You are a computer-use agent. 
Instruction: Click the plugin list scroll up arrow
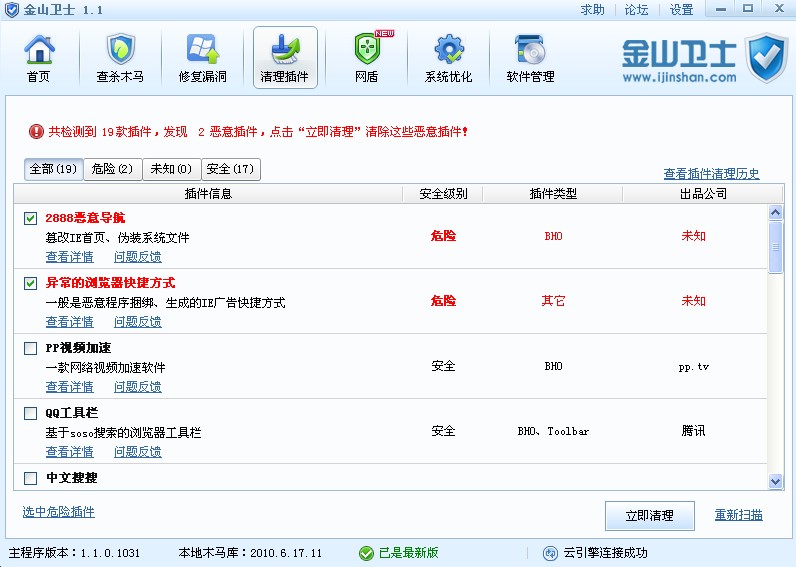775,212
